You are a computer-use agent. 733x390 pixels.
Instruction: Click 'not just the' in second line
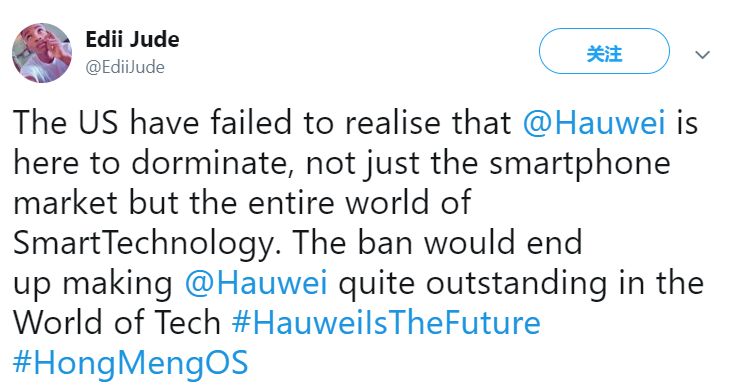pyautogui.click(x=392, y=164)
